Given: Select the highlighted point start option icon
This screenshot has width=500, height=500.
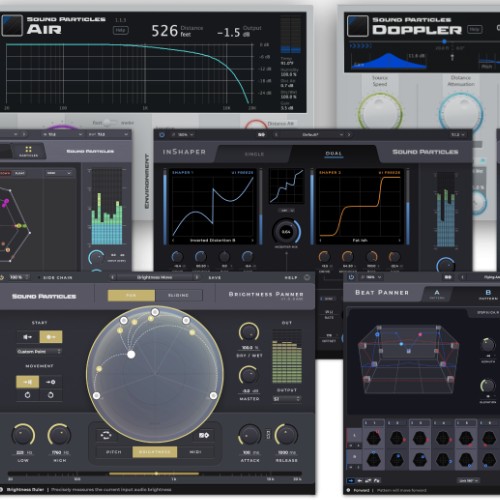Looking at the screenshot, I should click(x=51, y=337).
